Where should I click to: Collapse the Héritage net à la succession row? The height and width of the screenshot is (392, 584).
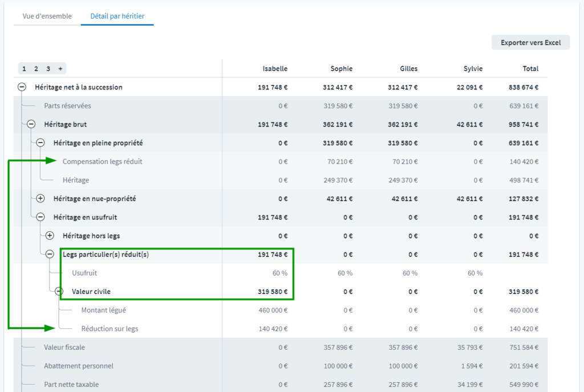[22, 87]
